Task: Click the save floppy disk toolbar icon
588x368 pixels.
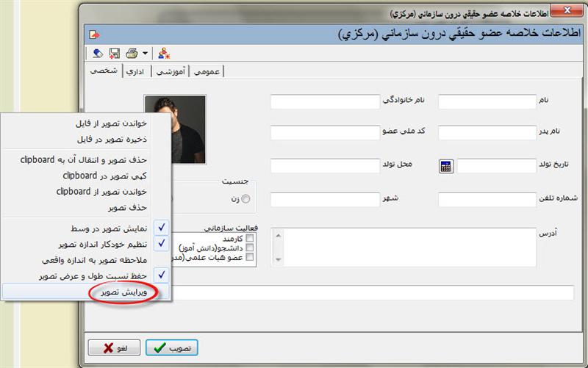Action: point(115,53)
